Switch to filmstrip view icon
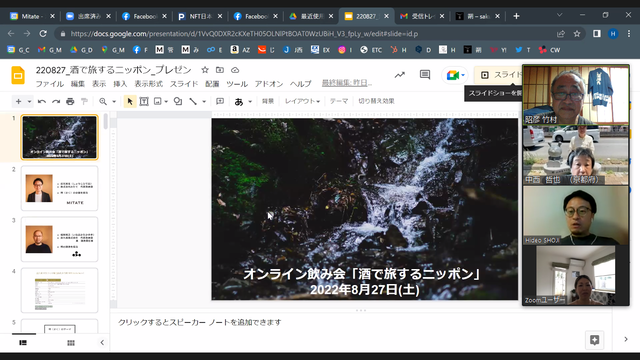This screenshot has height=360, width=640. [23, 343]
